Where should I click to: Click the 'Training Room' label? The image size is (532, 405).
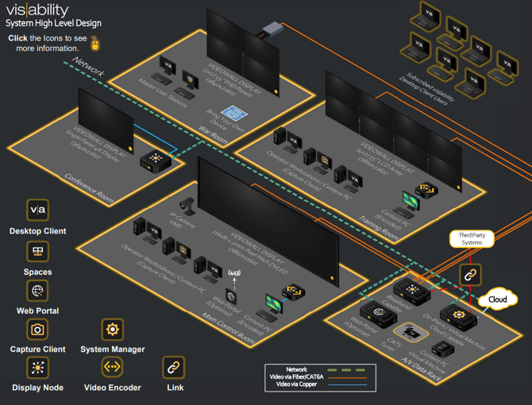[x=379, y=228]
